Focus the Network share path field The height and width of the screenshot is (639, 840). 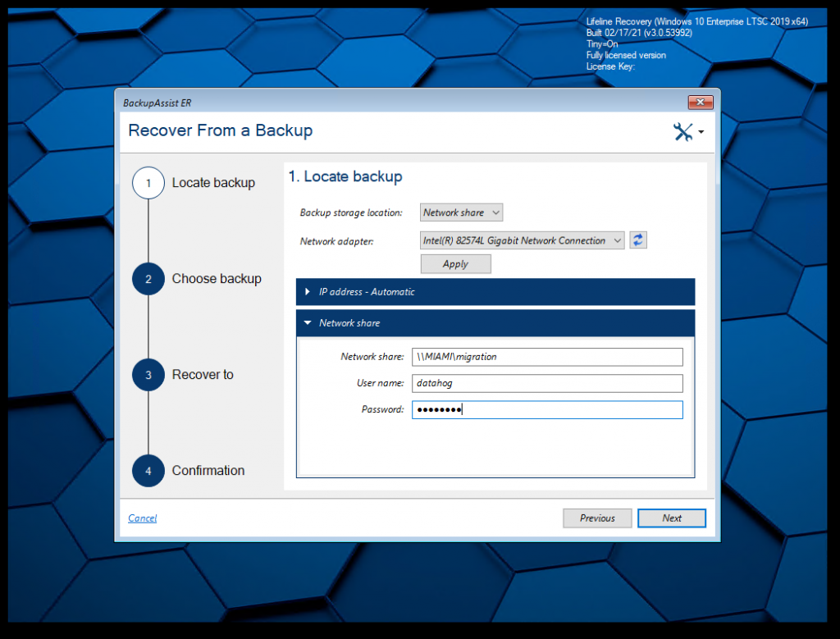547,357
